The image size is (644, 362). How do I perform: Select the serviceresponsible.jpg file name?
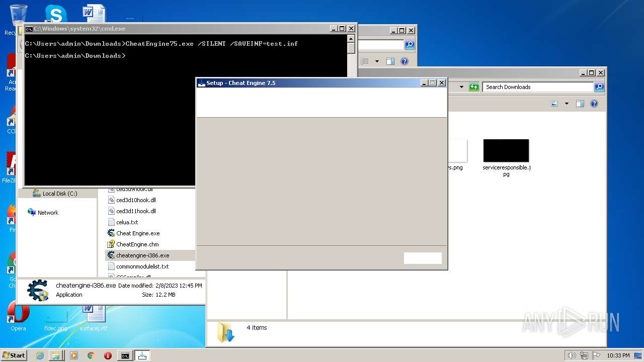[506, 170]
